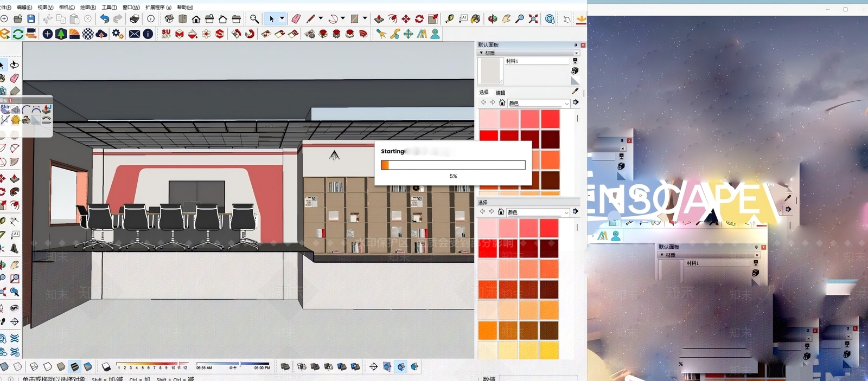868x381 pixels.
Task: Click the Undo arrow icon
Action: (x=104, y=19)
